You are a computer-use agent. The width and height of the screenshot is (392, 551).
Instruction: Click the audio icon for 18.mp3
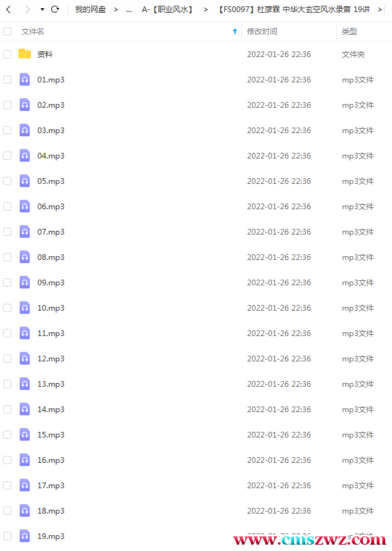[25, 510]
